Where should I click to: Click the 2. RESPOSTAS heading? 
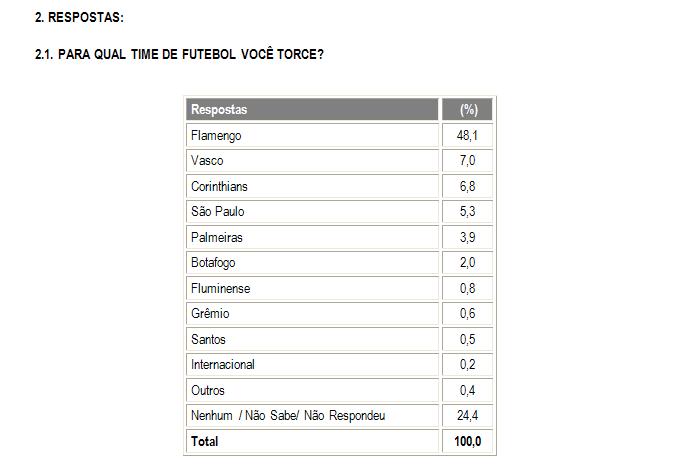pyautogui.click(x=79, y=19)
